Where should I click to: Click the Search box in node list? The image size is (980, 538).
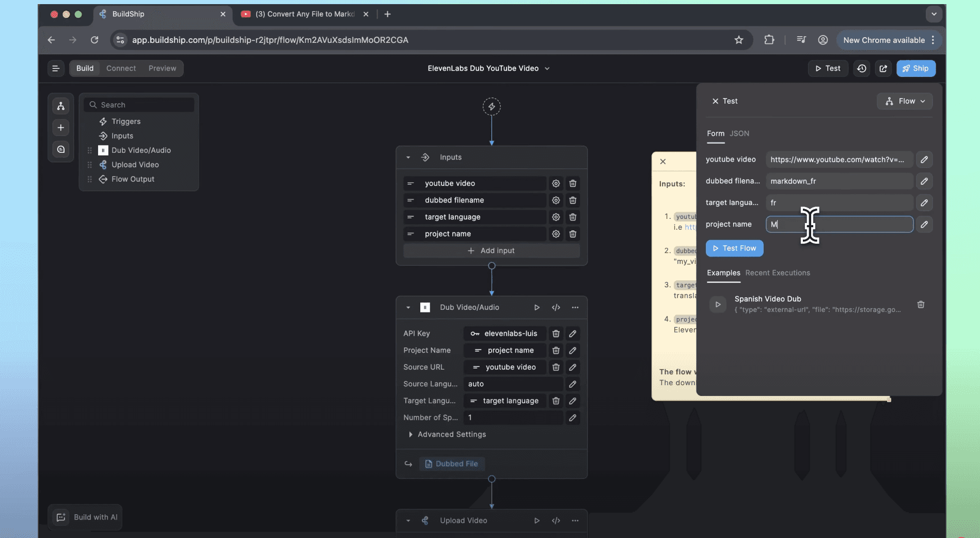tap(139, 105)
